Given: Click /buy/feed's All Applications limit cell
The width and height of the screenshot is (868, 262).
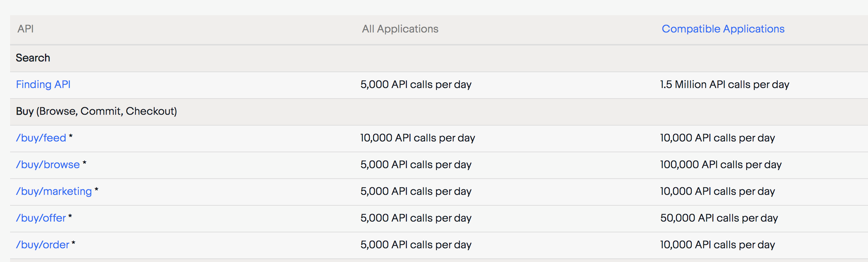Looking at the screenshot, I should click(418, 138).
